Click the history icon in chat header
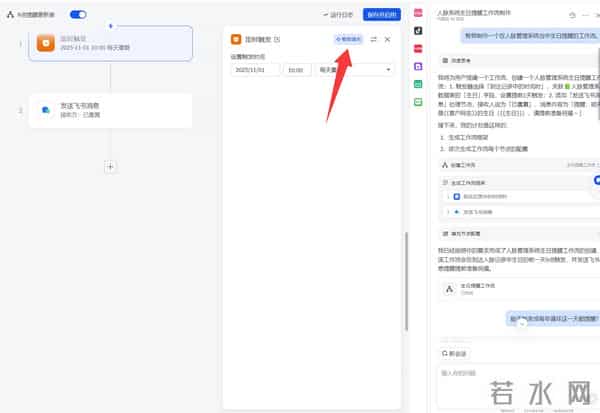Viewport: 600px width, 413px height. (572, 15)
